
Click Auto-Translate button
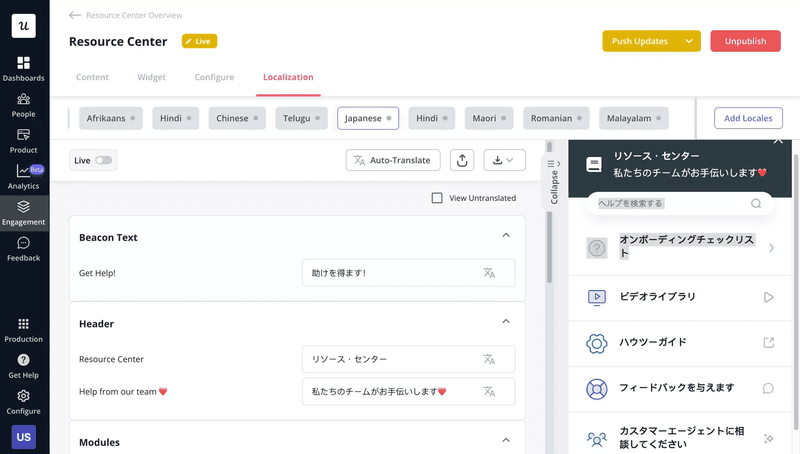[x=393, y=160]
